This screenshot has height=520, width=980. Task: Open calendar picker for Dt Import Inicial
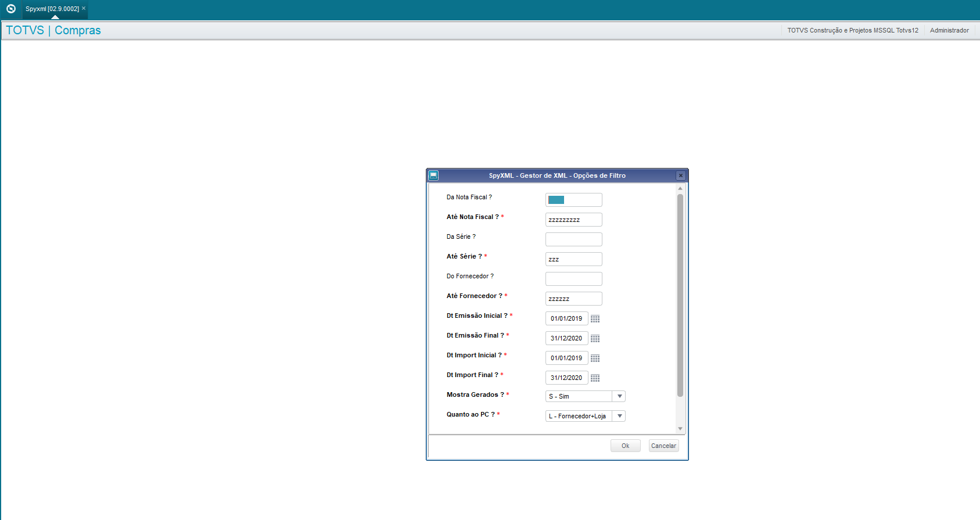(x=595, y=358)
